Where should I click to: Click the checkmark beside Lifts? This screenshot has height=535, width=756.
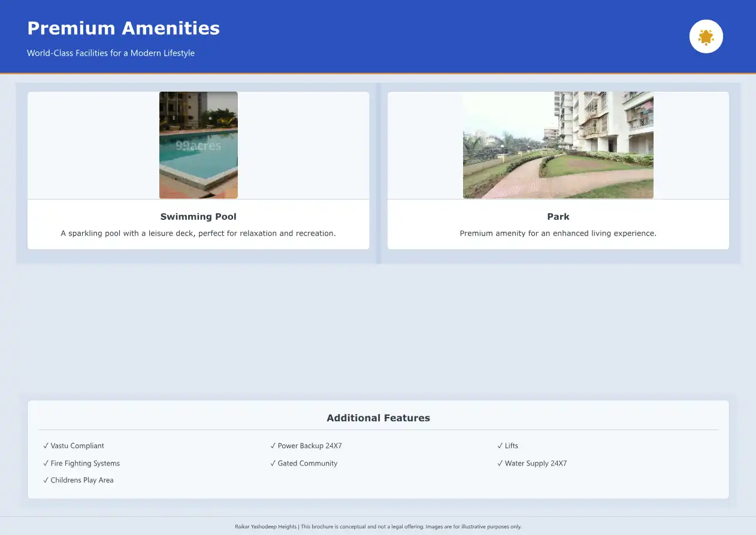point(500,446)
